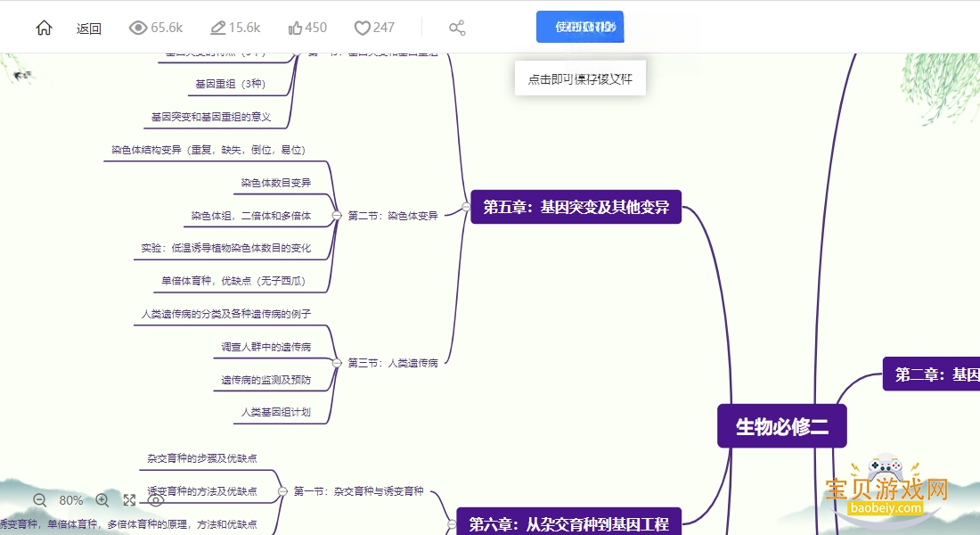Click the 80% zoom level display

coord(71,500)
